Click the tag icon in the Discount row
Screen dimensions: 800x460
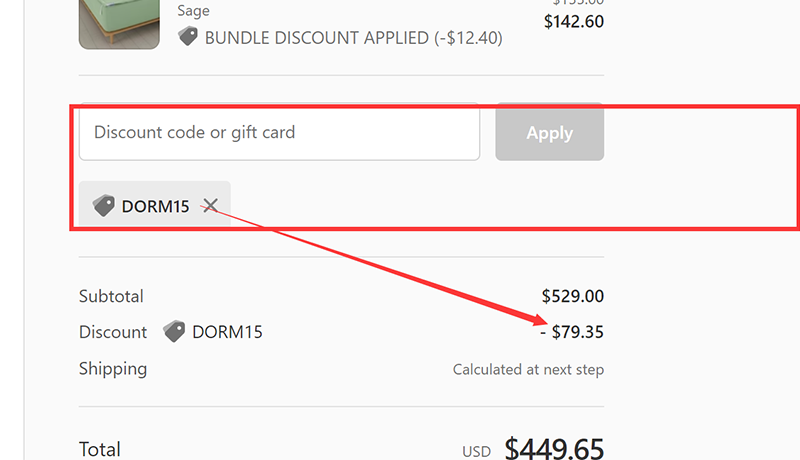(174, 332)
